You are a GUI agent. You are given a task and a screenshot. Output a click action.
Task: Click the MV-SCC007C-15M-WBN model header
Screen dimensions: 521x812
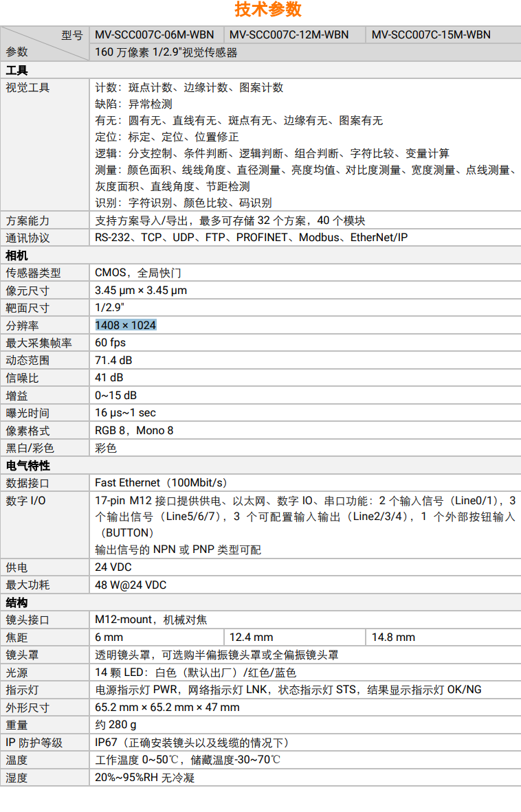(x=431, y=34)
